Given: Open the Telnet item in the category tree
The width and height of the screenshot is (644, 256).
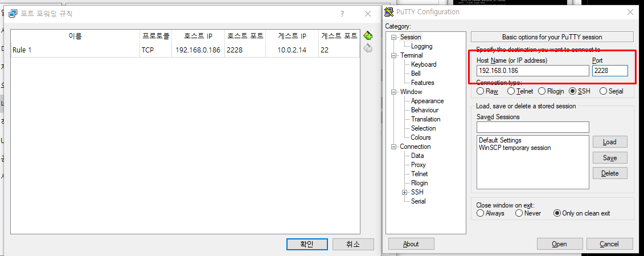Looking at the screenshot, I should click(419, 174).
